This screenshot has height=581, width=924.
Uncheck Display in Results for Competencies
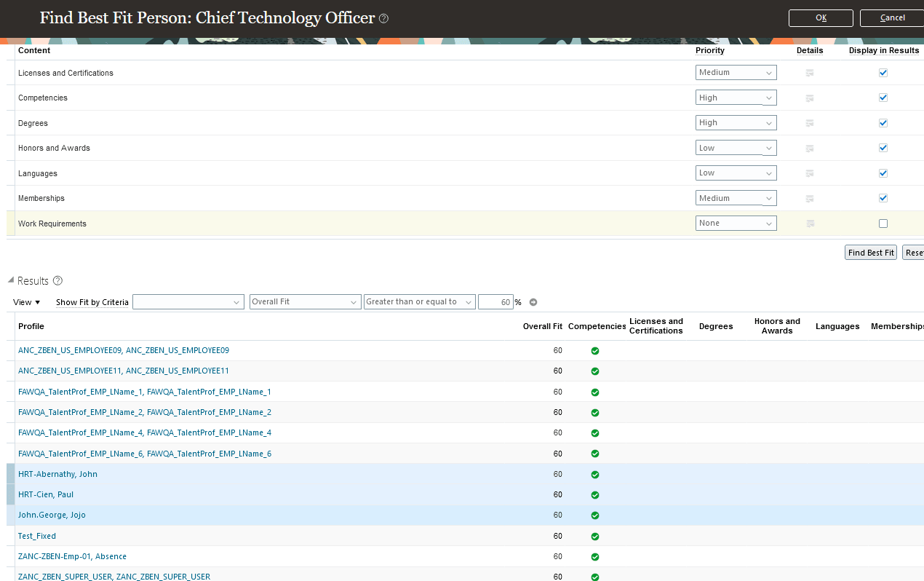tap(883, 98)
